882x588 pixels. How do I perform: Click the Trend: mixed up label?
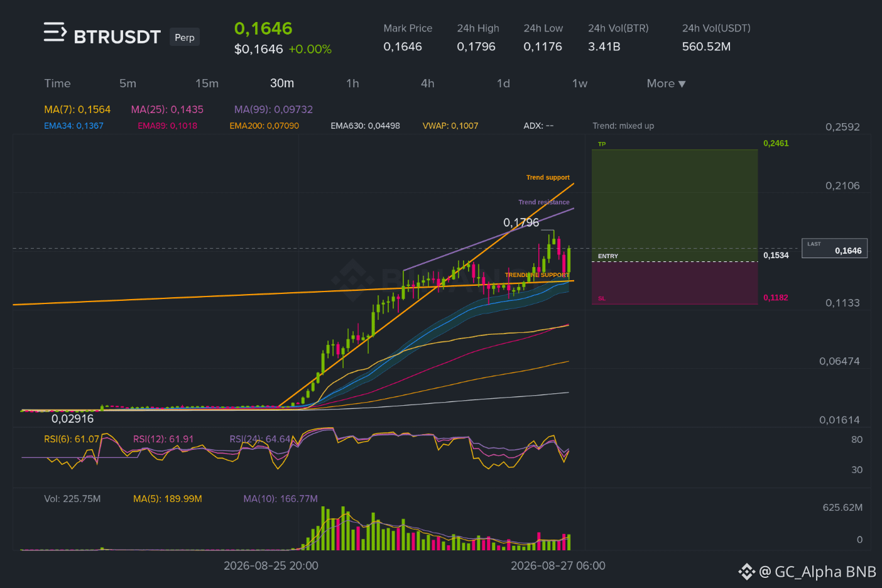[623, 126]
